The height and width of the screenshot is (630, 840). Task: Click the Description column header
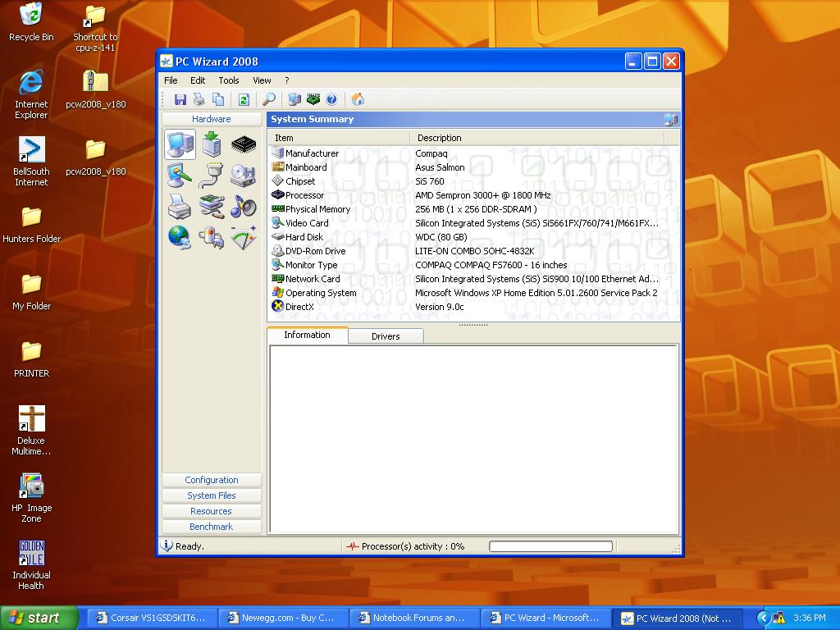click(537, 138)
